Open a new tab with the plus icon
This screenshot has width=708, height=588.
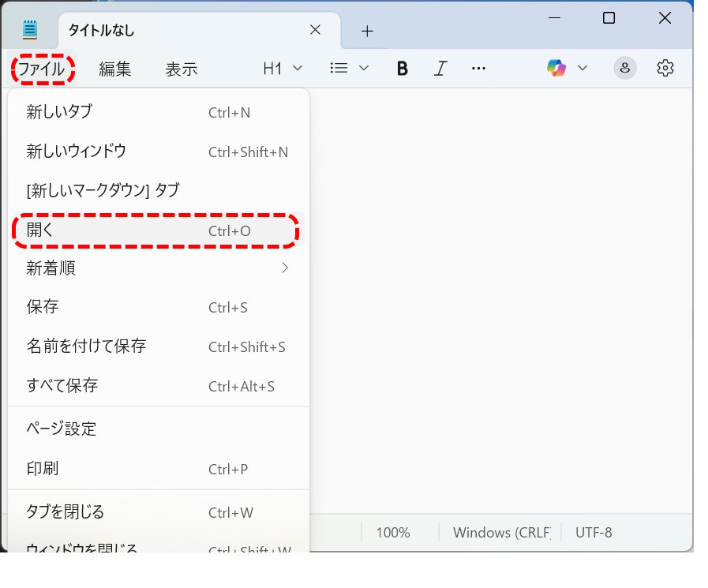366,30
